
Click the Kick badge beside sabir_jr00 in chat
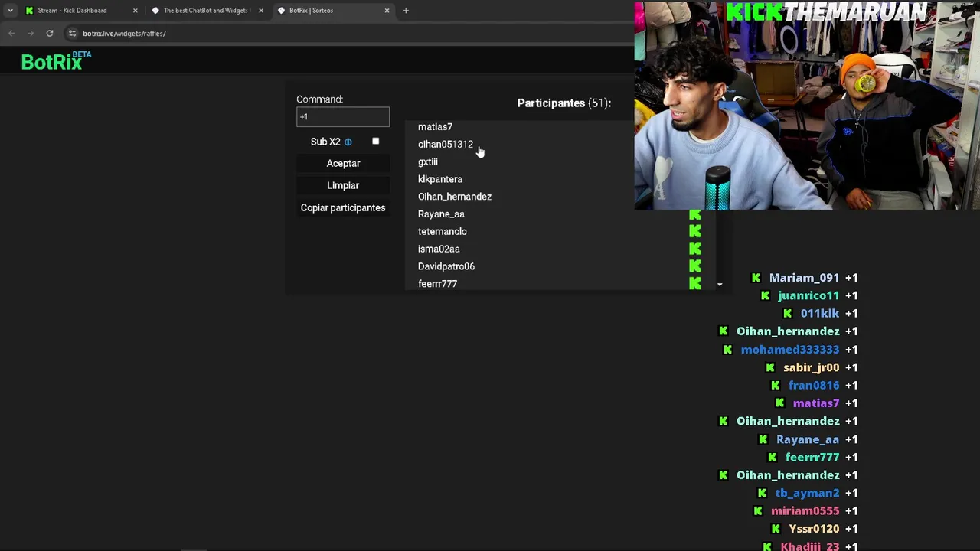tap(770, 367)
